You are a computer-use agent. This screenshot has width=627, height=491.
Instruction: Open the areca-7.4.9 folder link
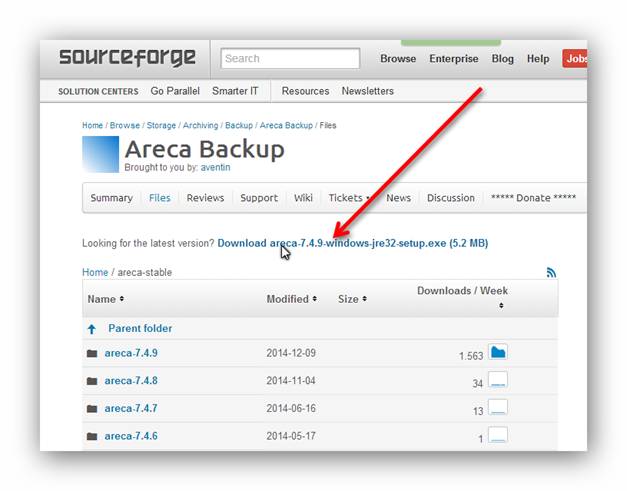[131, 353]
